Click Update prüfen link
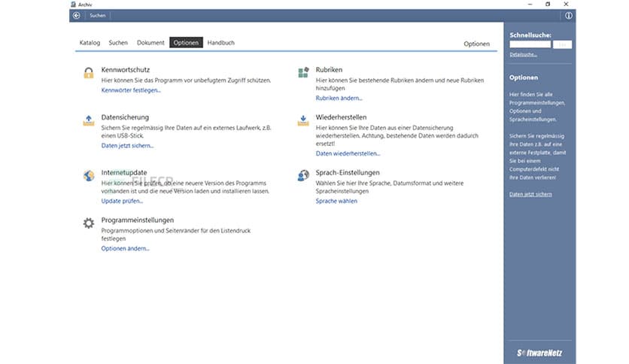This screenshot has height=364, width=629. 122,201
